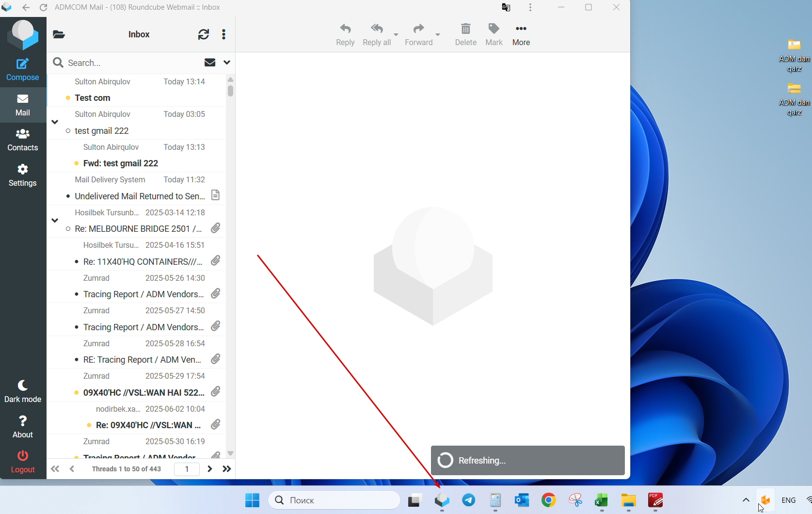Viewport: 812px width, 514px height.
Task: Click the search magnifier icon
Action: [58, 63]
